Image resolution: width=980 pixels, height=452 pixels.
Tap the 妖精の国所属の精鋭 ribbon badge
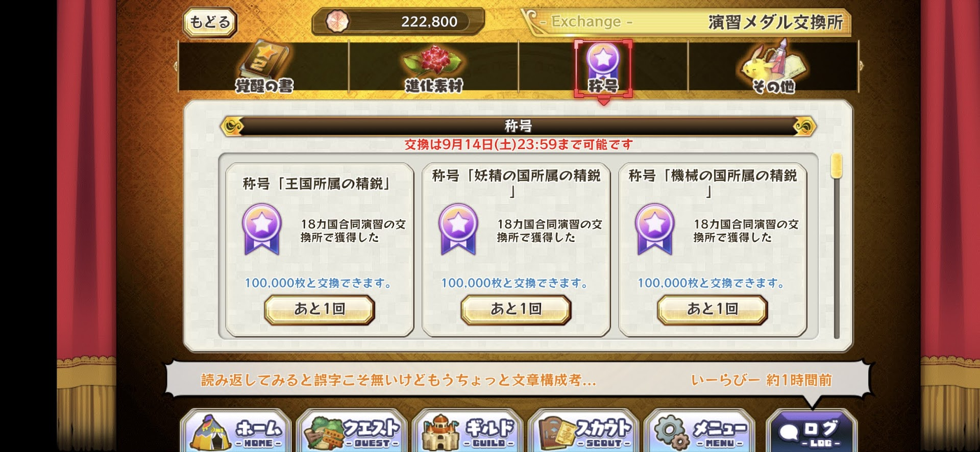pos(458,230)
